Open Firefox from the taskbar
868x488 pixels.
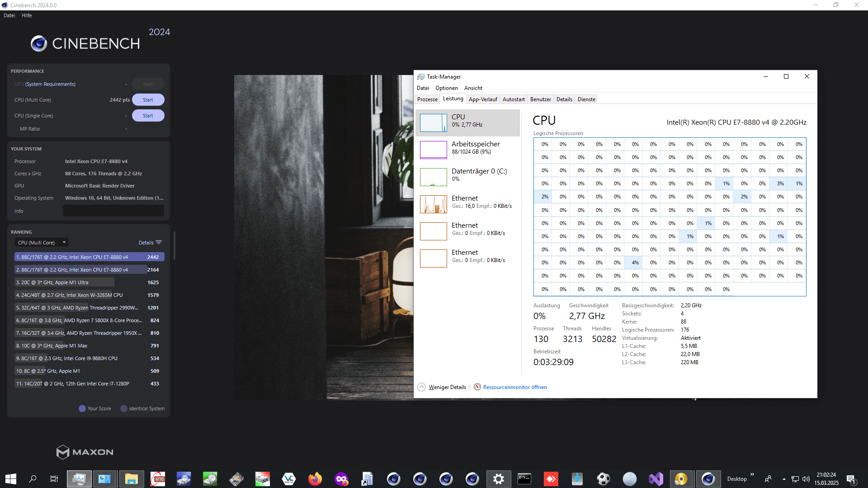click(315, 479)
